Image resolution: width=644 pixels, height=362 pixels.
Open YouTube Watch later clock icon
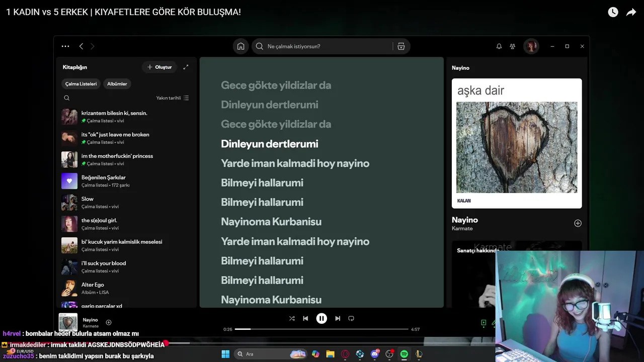point(613,12)
